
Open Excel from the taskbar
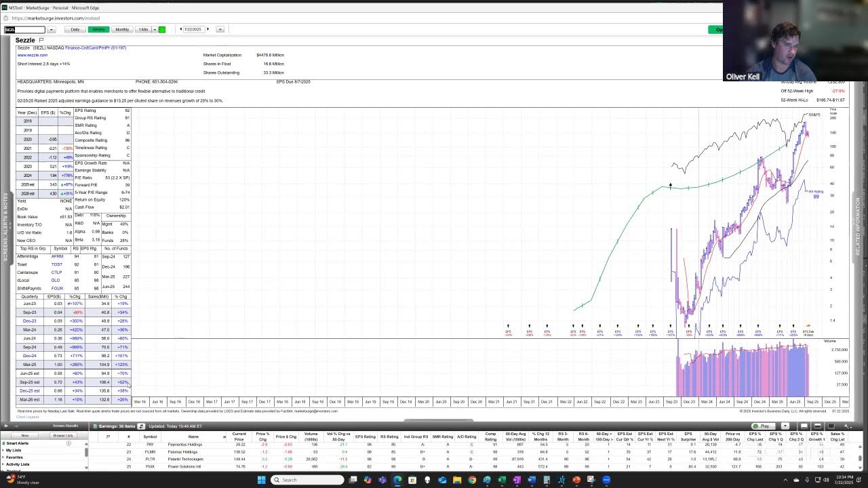coord(502,480)
